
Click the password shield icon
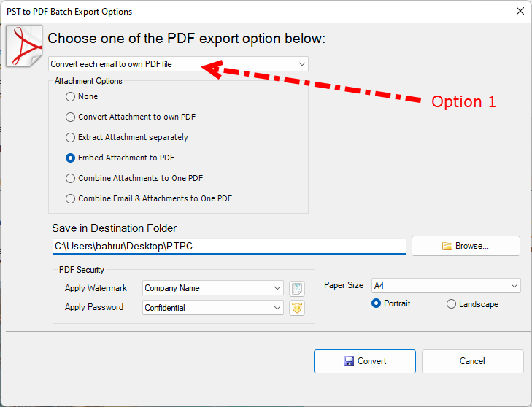pyautogui.click(x=296, y=308)
